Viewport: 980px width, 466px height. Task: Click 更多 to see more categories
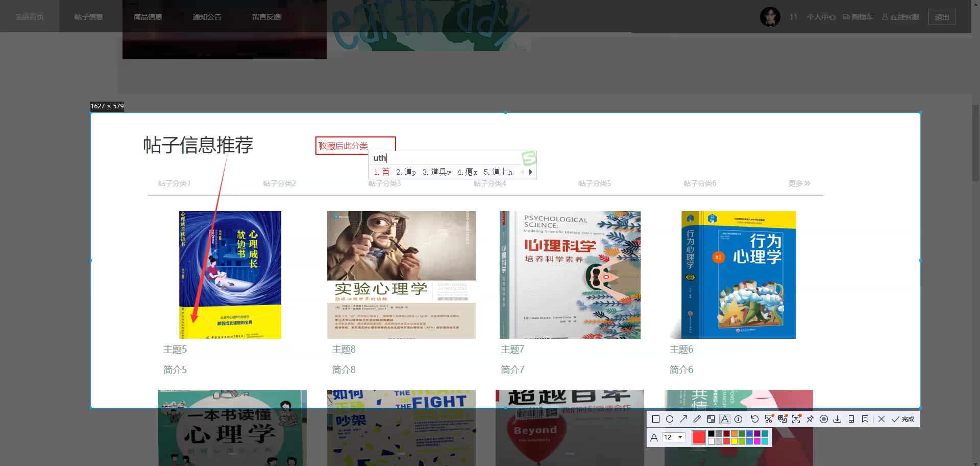click(x=799, y=183)
